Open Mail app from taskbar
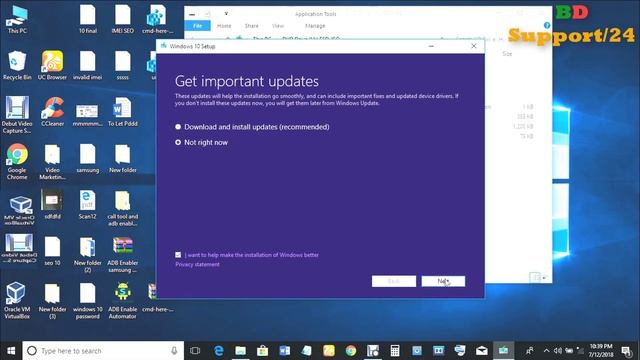Screen dimensions: 640x360 [x=482, y=351]
